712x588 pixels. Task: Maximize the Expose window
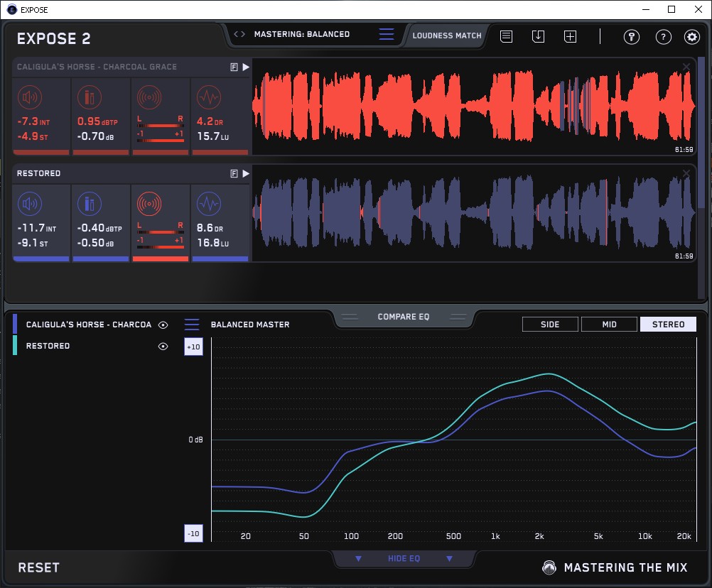click(671, 9)
